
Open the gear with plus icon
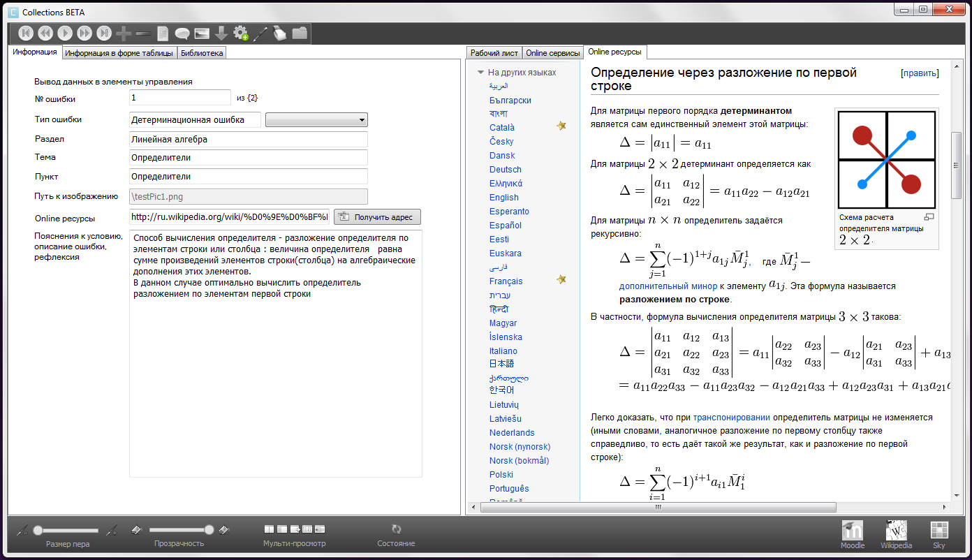point(241,33)
